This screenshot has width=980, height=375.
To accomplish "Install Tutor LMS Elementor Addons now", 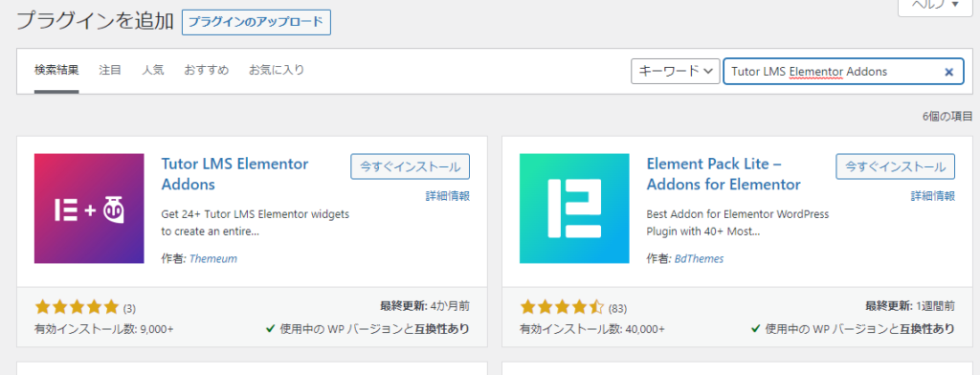I will tap(410, 166).
